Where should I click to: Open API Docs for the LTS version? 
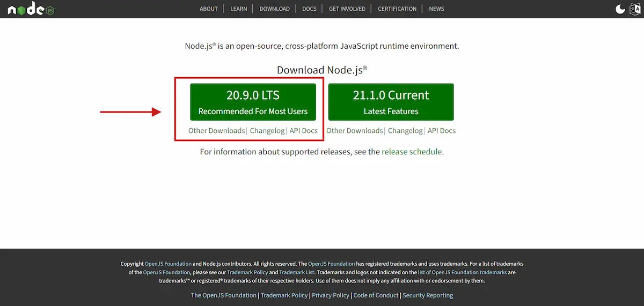(304, 130)
